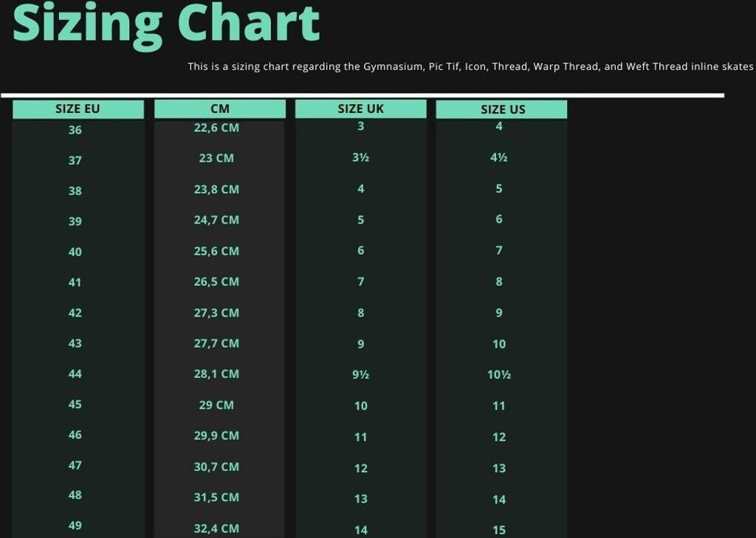Click the UK size 9½ cell

coord(360,375)
